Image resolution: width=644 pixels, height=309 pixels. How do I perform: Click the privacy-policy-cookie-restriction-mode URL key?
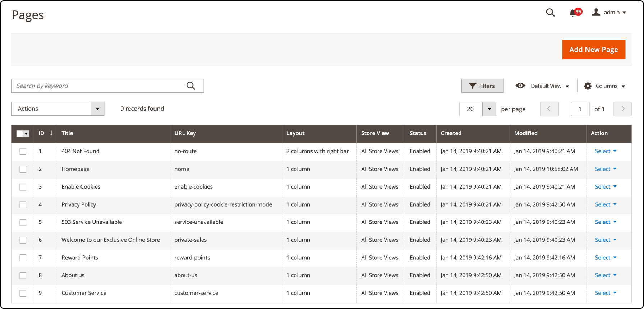click(x=223, y=204)
